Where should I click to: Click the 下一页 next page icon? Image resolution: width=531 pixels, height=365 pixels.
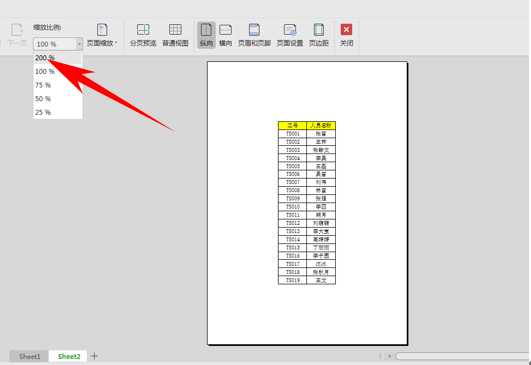point(17,35)
